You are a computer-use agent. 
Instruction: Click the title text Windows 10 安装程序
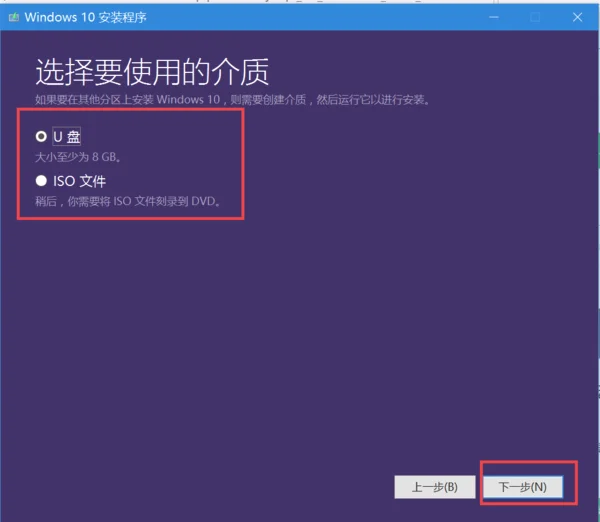85,17
